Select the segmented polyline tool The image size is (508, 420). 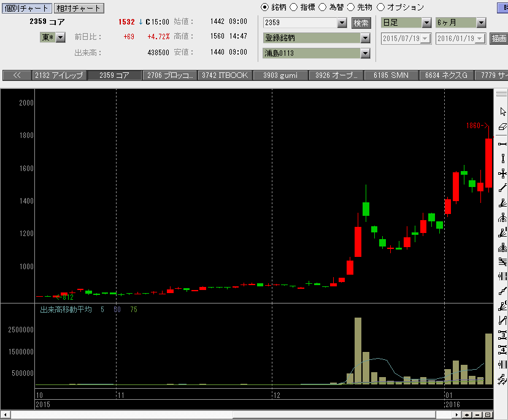point(502,291)
